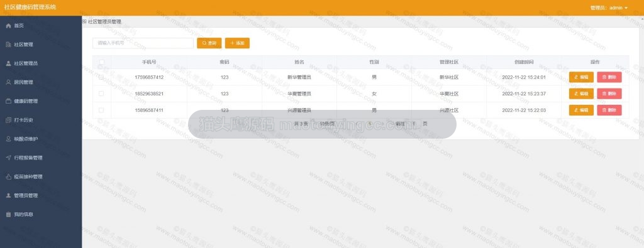
Task: Delete the 新华管理员 row
Action: 609,77
